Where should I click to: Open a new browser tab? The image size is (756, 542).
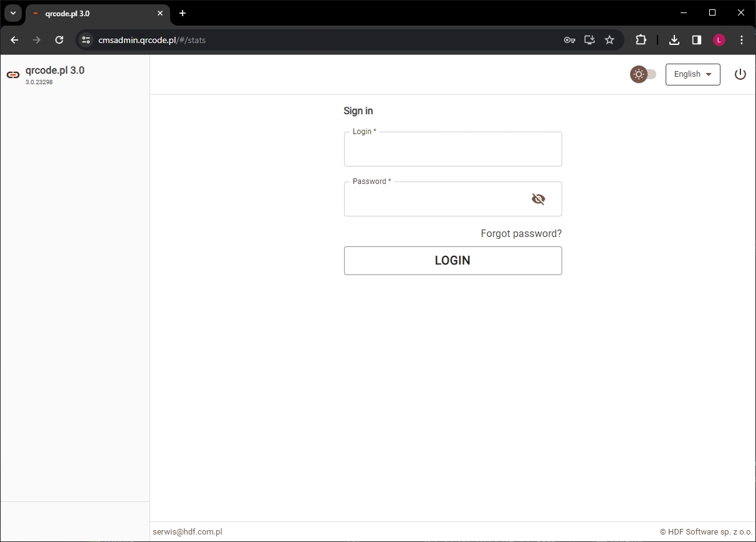click(x=183, y=13)
